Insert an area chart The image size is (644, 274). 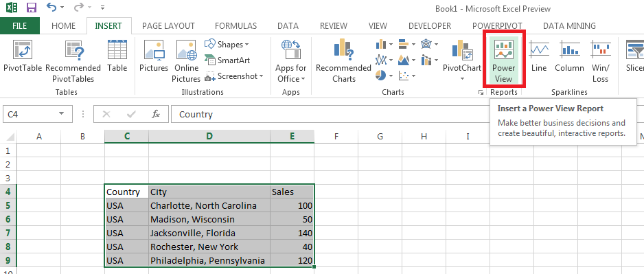point(403,60)
